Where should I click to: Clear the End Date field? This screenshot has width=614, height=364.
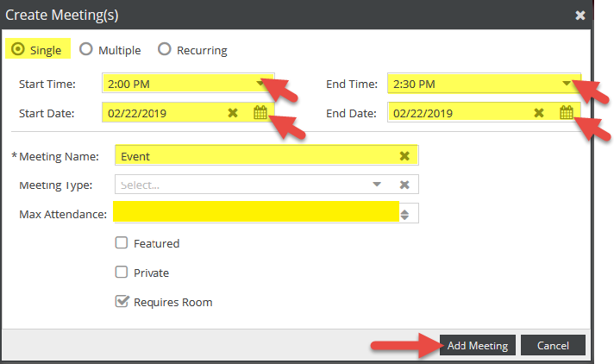coord(539,113)
